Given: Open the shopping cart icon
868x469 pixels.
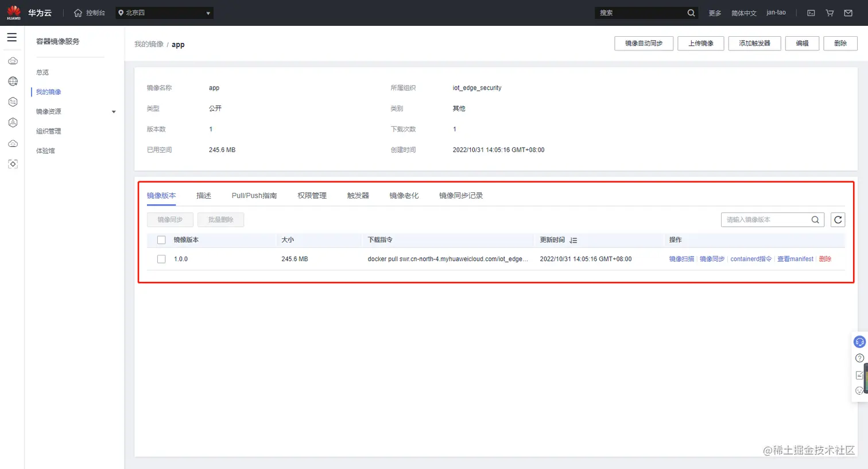Looking at the screenshot, I should (x=830, y=13).
